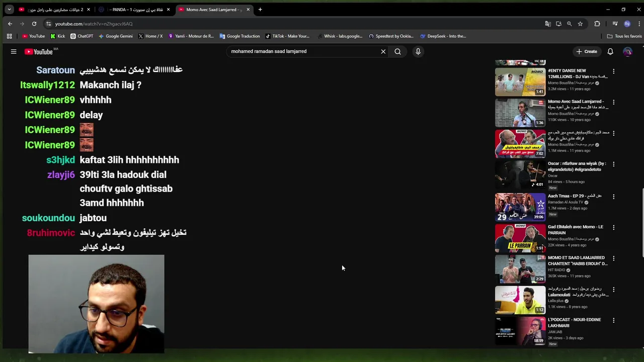
Task: Open the account avatar menu on YouTube
Action: [x=627, y=51]
